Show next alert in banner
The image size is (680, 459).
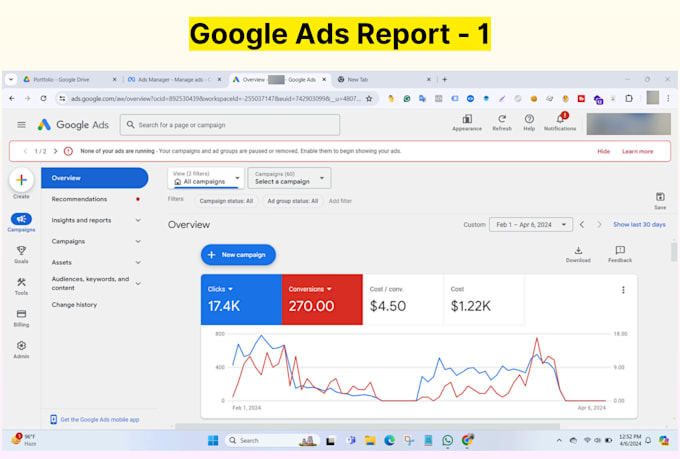click(x=56, y=151)
